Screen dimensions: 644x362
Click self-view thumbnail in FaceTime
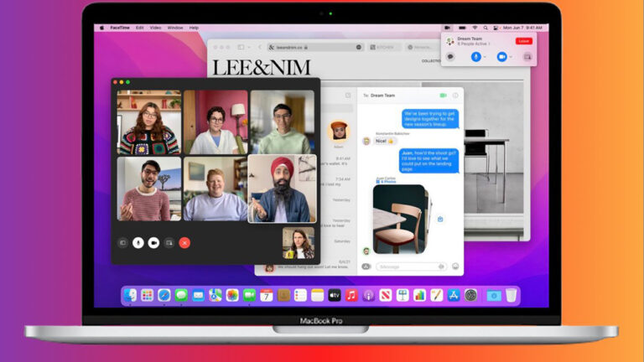pos(299,243)
